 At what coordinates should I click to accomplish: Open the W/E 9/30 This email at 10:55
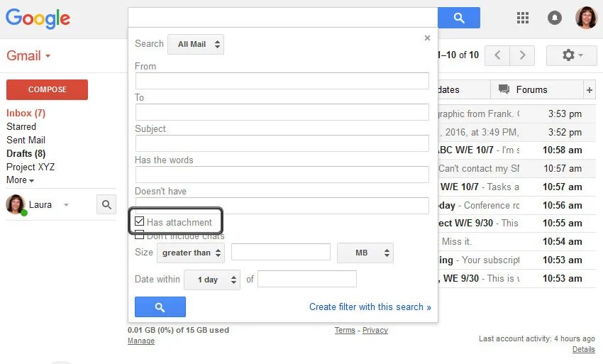(x=516, y=224)
